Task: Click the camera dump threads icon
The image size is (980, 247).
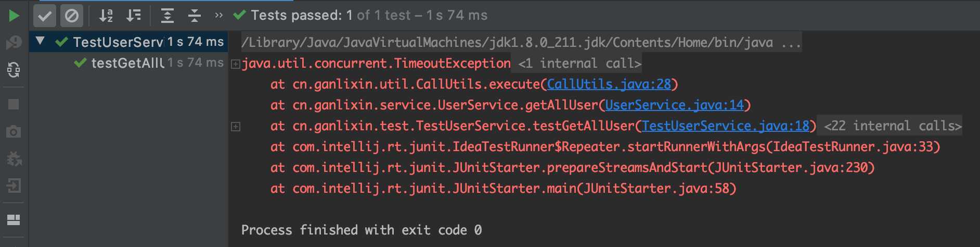Action: [14, 131]
